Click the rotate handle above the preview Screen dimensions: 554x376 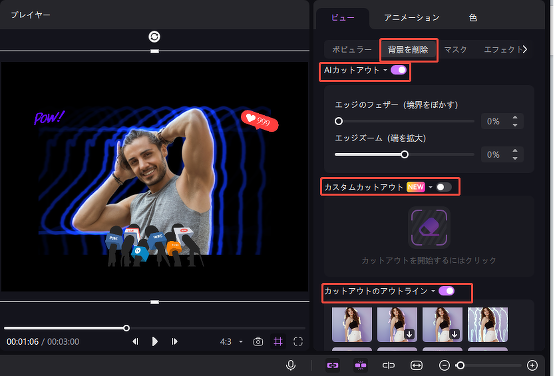pyautogui.click(x=154, y=36)
